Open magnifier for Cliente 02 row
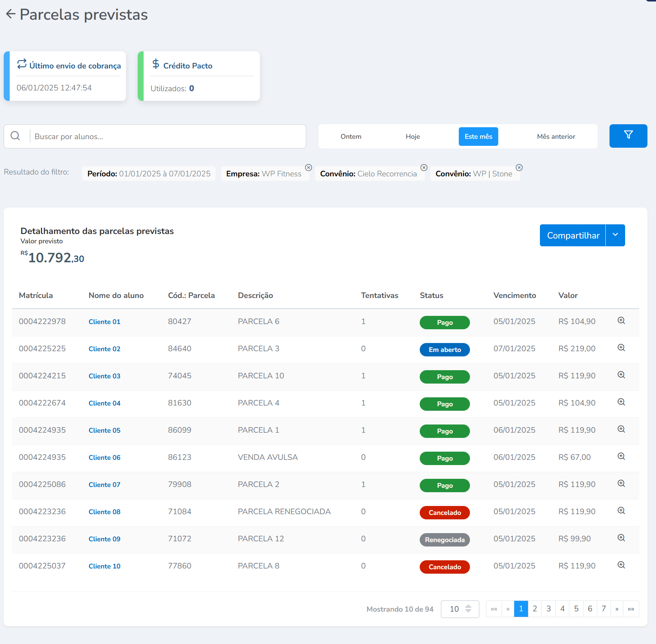 pyautogui.click(x=621, y=348)
